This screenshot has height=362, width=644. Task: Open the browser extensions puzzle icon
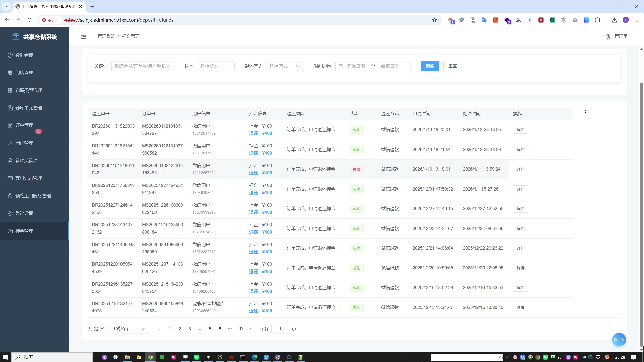(598, 20)
